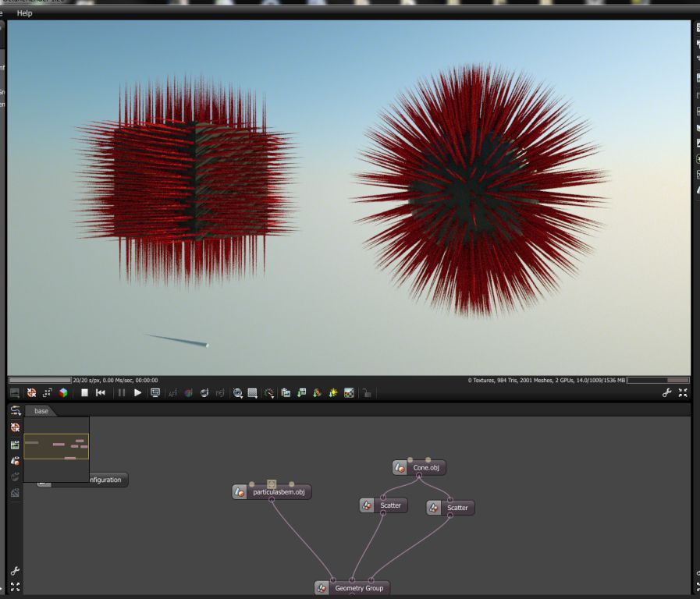Click the '0 Textures, 984 Tris, 2001 Meshes' status
Image resolution: width=700 pixels, height=599 pixels.
[x=546, y=381]
